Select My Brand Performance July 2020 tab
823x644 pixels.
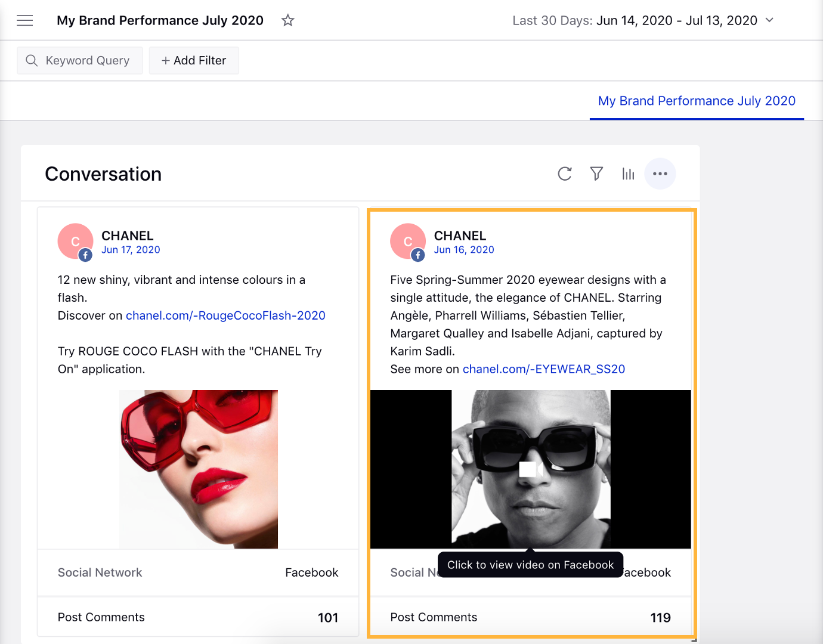(697, 101)
